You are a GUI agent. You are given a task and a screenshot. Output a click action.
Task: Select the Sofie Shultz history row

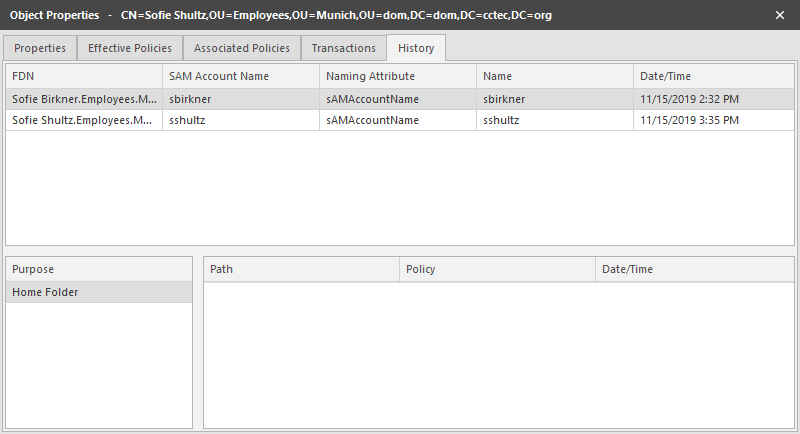pos(83,120)
